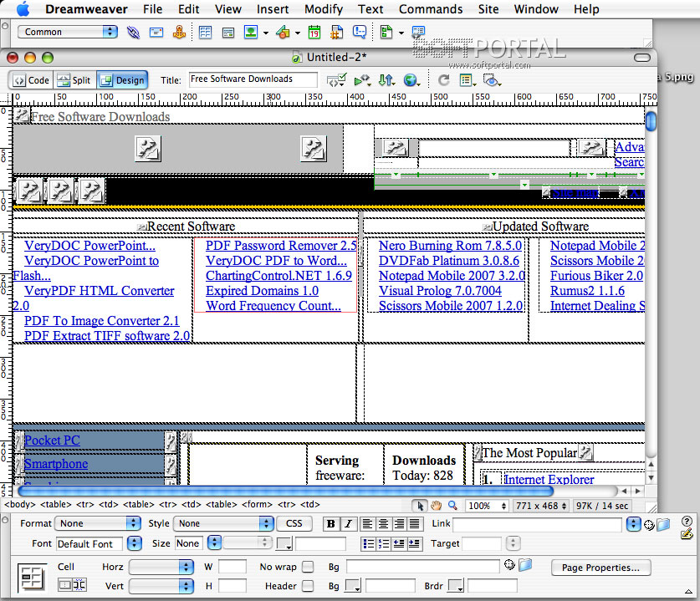The height and width of the screenshot is (601, 700).
Task: Click the Expired Domains 1.0 link
Action: [x=262, y=291]
